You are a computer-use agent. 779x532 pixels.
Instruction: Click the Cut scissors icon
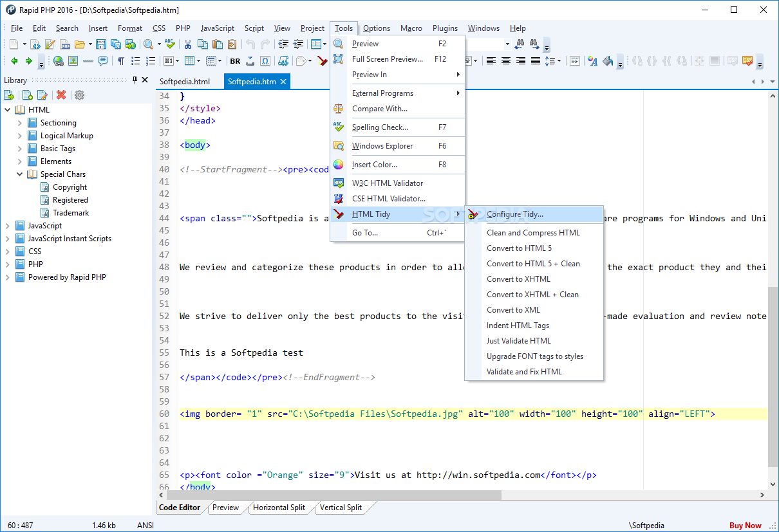pos(188,44)
